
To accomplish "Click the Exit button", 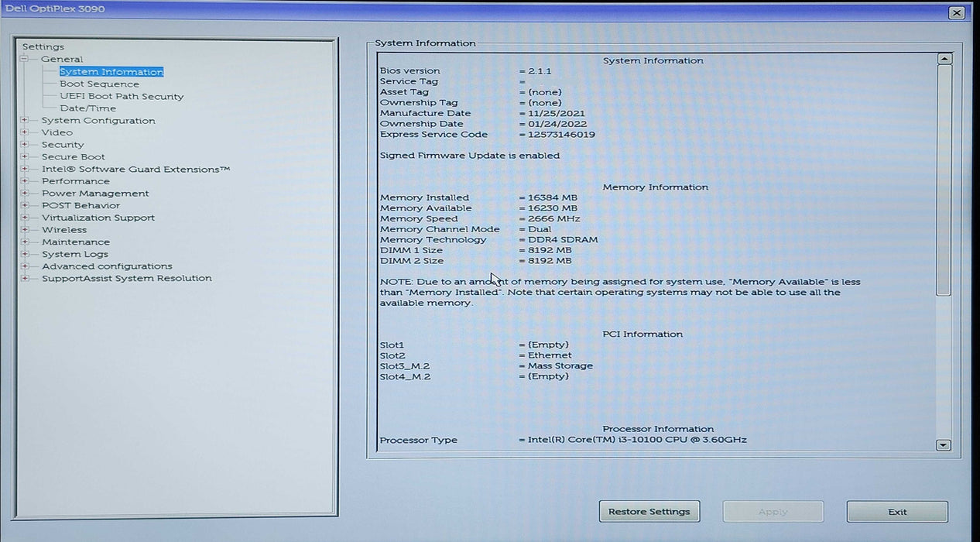I will click(896, 512).
